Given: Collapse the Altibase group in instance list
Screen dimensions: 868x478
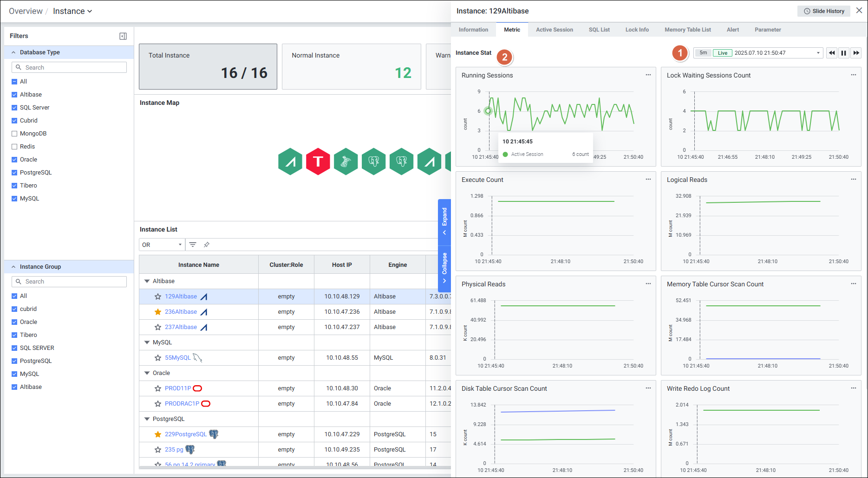Looking at the screenshot, I should point(147,281).
